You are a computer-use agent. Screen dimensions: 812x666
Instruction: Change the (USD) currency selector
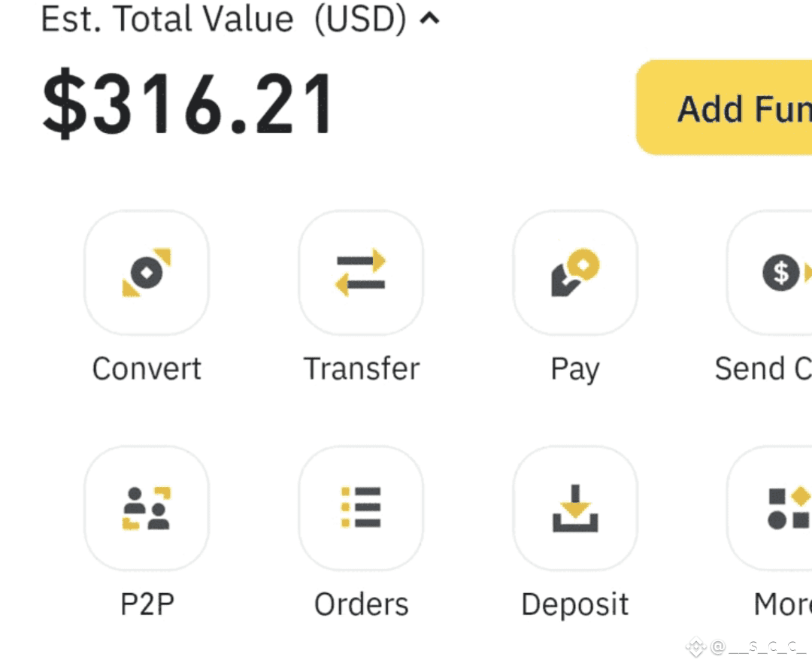coord(360,20)
